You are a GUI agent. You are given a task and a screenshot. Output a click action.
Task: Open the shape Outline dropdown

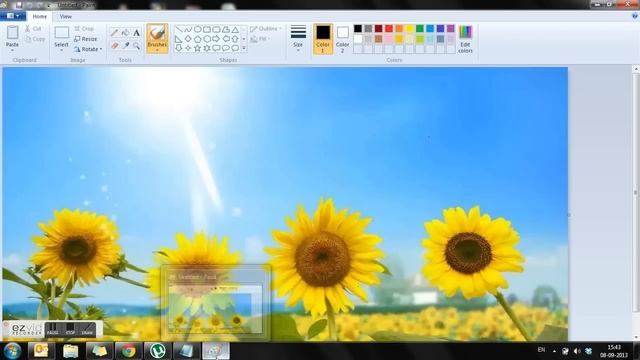click(266, 29)
